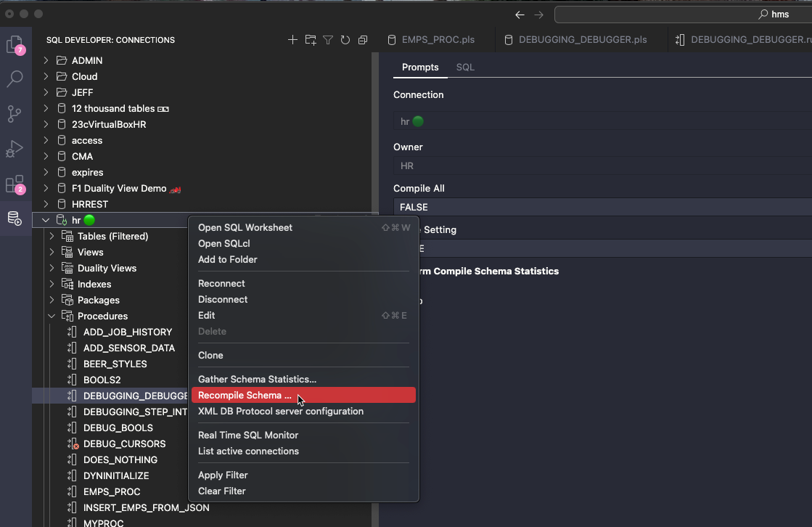Collapse the hr connection node
812x527 pixels.
click(46, 220)
